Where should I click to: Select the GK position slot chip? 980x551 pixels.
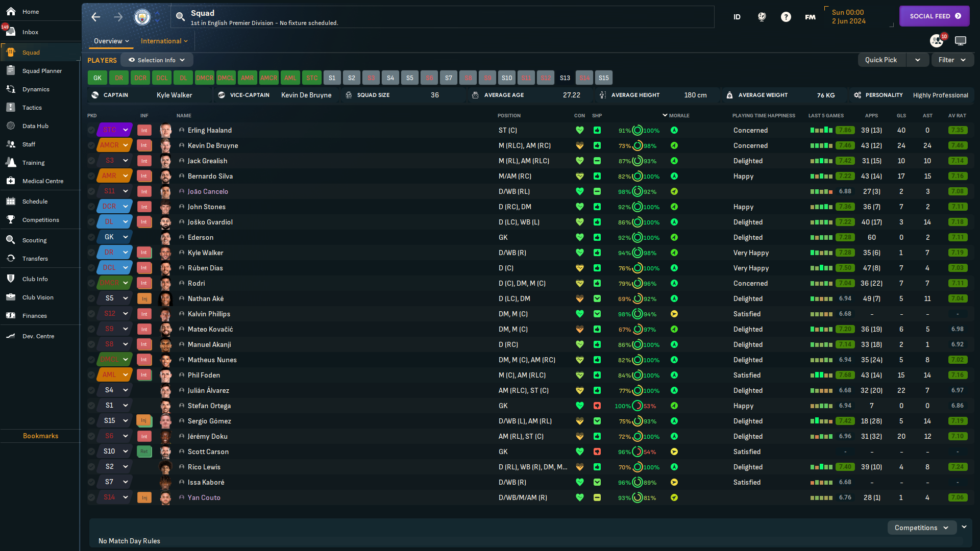[97, 78]
